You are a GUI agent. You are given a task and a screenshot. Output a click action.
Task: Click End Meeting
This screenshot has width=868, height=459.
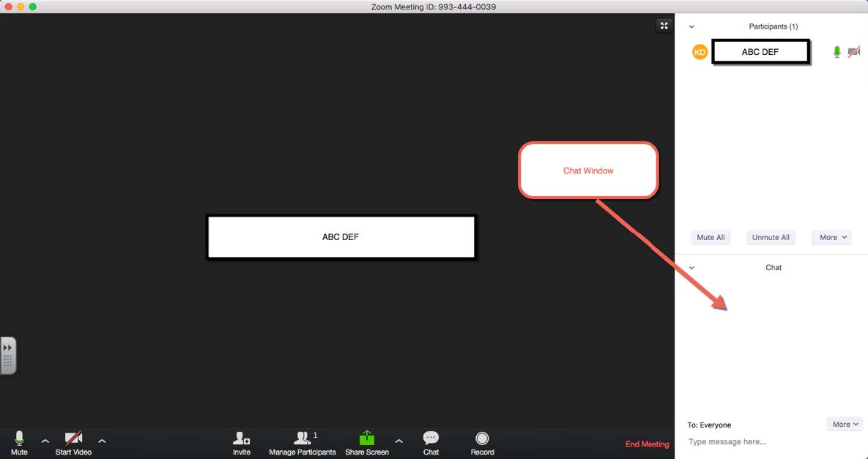[647, 444]
